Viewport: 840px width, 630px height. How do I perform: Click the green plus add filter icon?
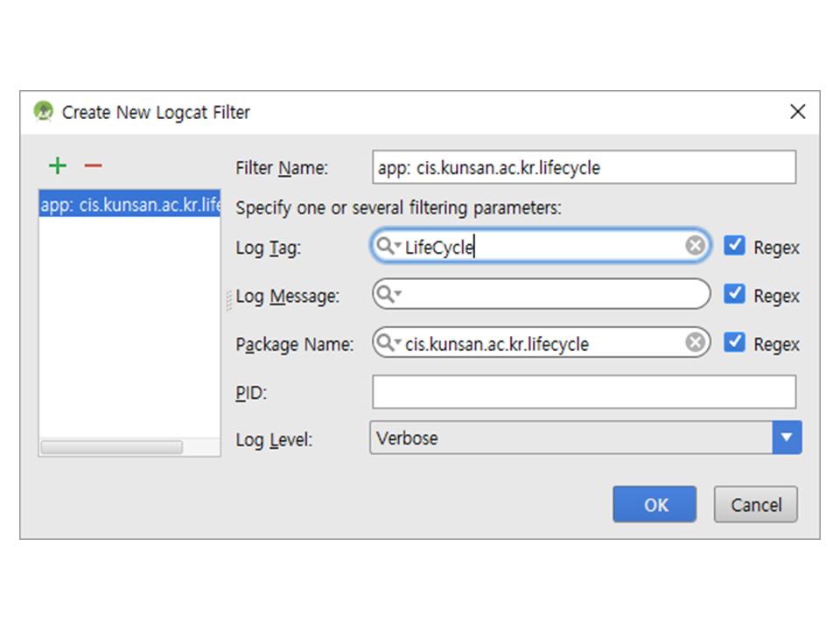tap(57, 166)
